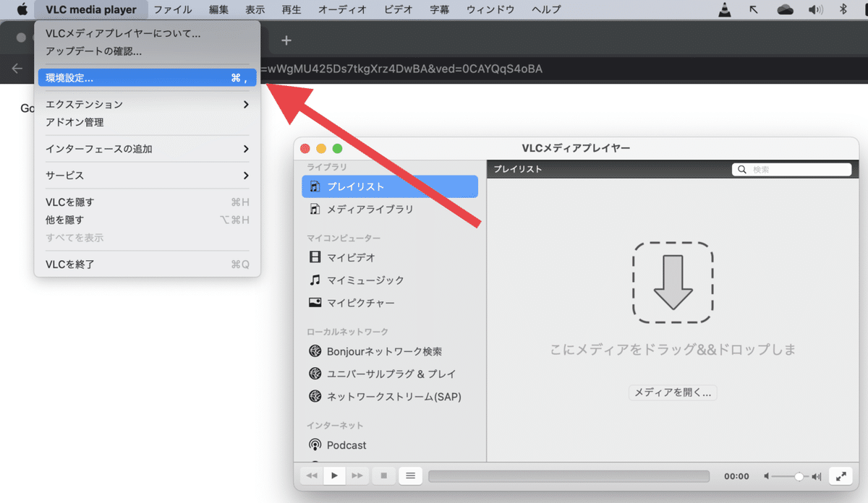Screen dimensions: 868x503
Task: Click the メディアを開く button
Action: click(673, 392)
